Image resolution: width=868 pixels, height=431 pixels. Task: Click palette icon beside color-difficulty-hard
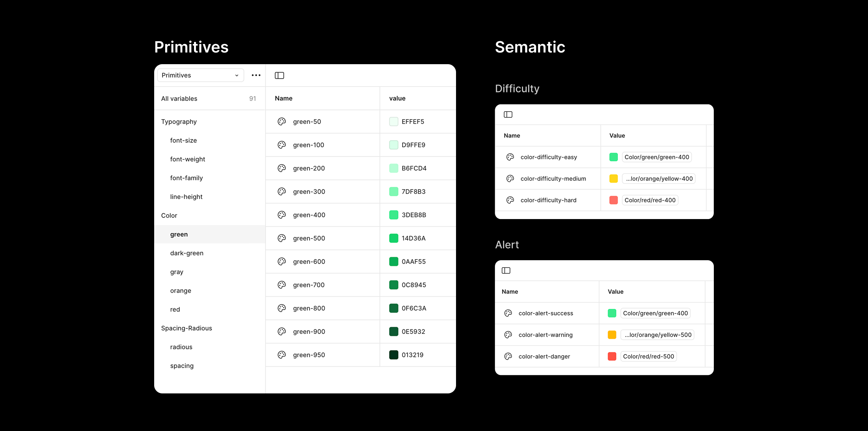(510, 200)
